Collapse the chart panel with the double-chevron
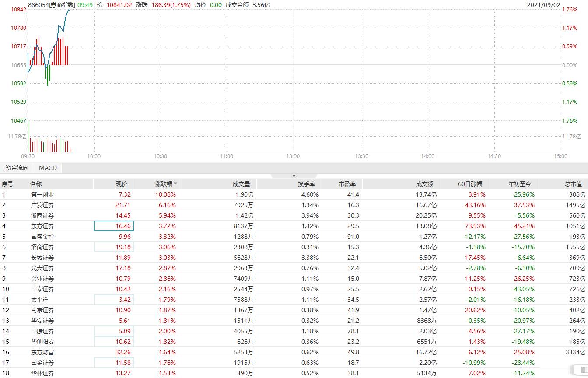This screenshot has height=378, width=588. pyautogui.click(x=294, y=176)
